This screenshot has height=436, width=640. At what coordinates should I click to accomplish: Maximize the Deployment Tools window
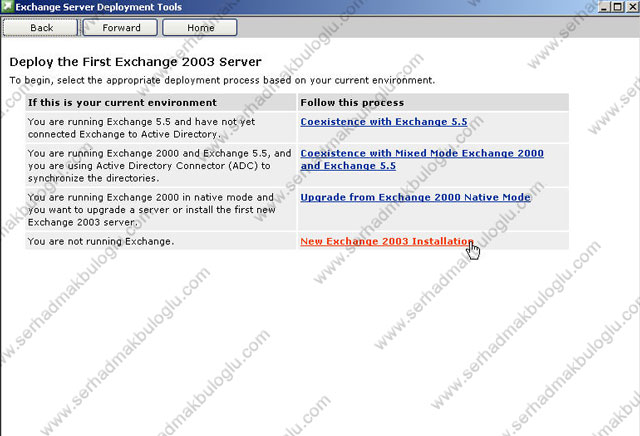[618, 7]
